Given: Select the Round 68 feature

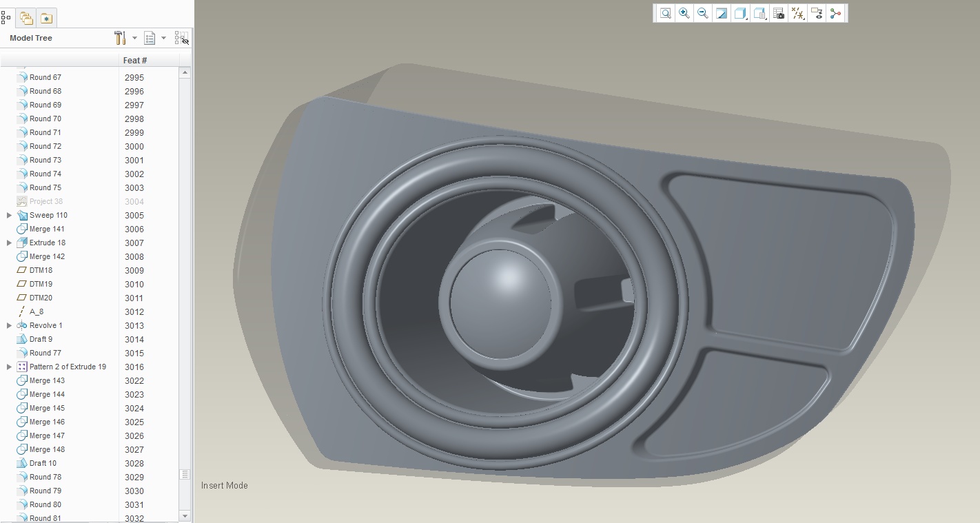Looking at the screenshot, I should [45, 91].
